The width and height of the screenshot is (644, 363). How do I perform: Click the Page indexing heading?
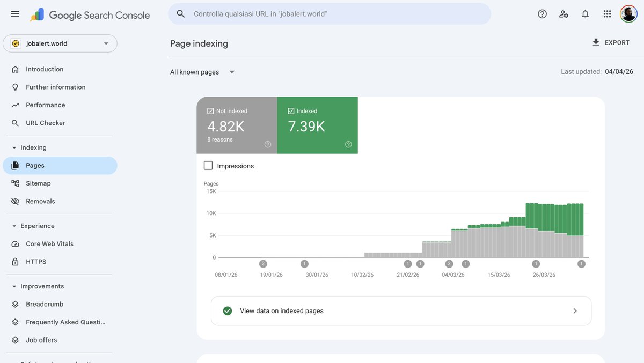click(199, 43)
